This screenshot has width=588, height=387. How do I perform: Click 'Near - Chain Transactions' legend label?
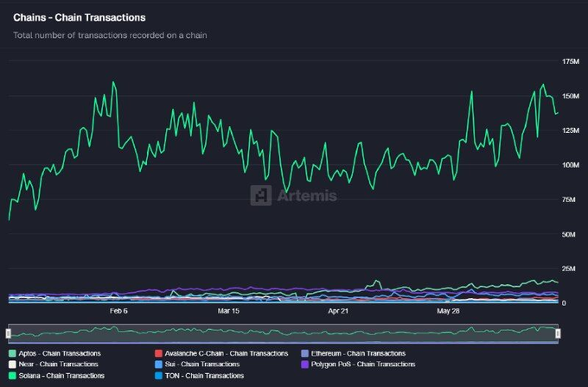click(58, 365)
